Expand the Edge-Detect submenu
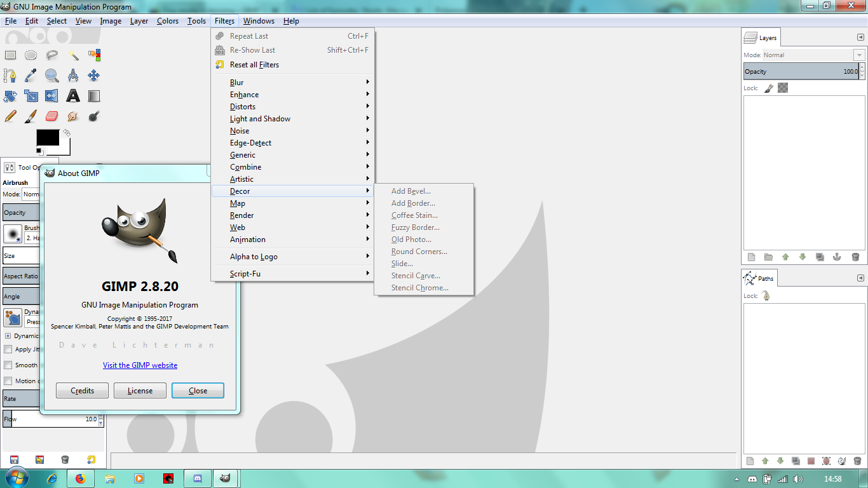 click(293, 142)
